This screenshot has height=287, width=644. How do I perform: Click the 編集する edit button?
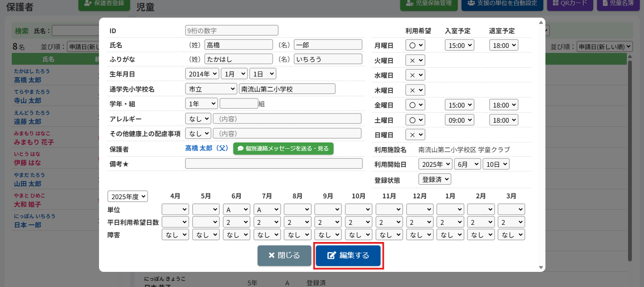coord(348,255)
